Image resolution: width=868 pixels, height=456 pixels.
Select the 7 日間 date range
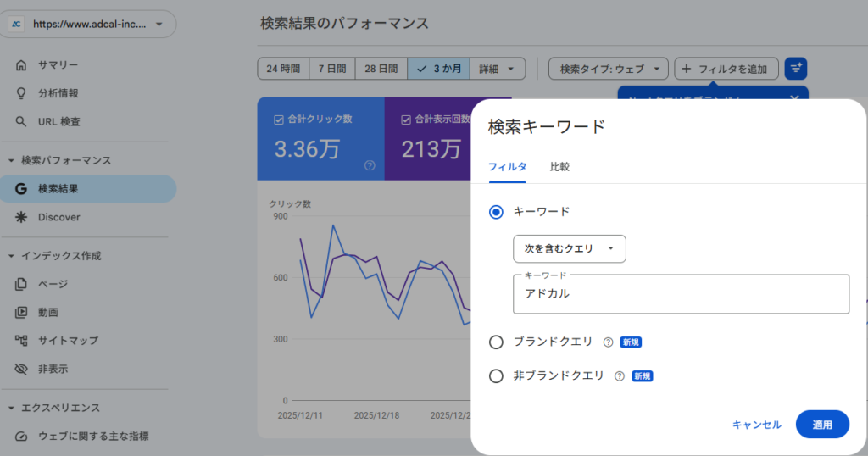[332, 69]
